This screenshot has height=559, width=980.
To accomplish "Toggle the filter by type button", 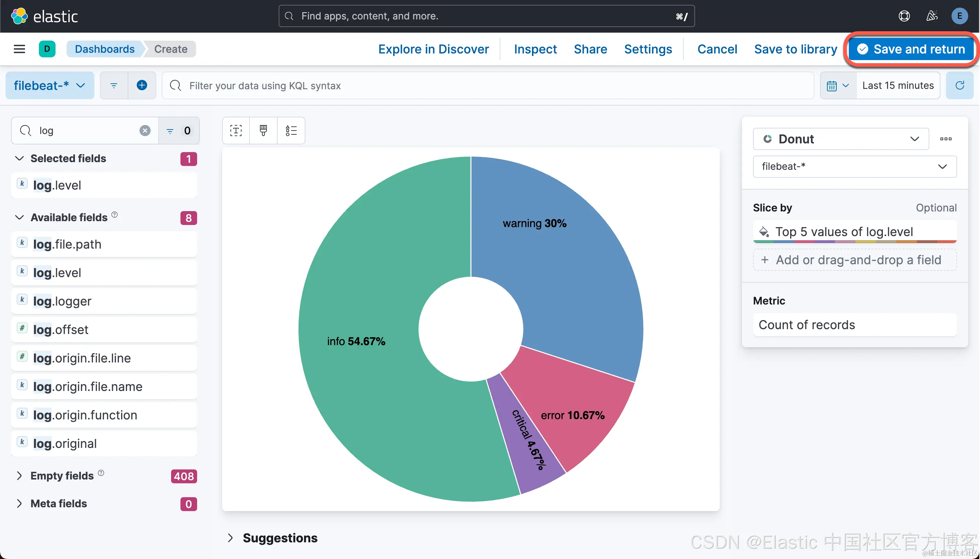I will (x=178, y=131).
